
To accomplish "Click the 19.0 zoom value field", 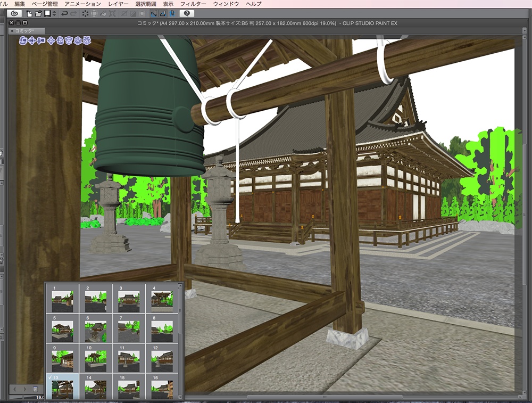I will tap(39, 397).
